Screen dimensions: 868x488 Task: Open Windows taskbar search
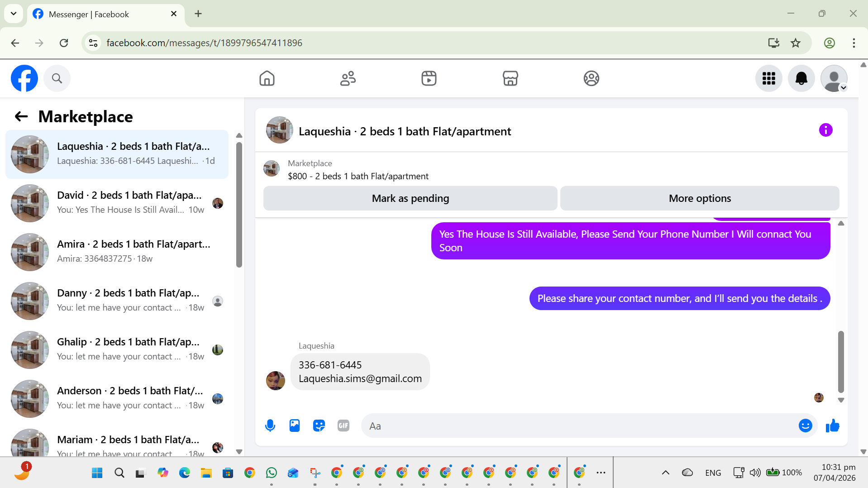pyautogui.click(x=119, y=473)
